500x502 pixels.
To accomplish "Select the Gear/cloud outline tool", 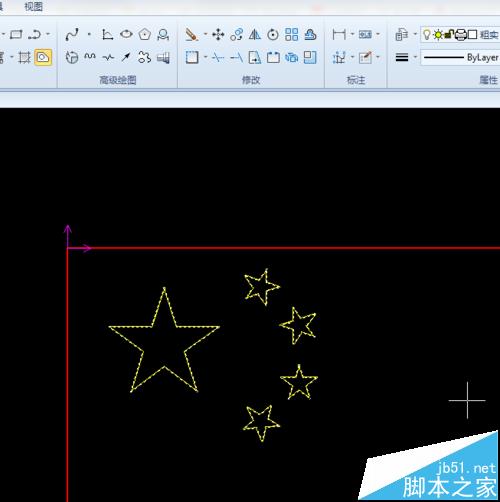I will click(x=144, y=57).
